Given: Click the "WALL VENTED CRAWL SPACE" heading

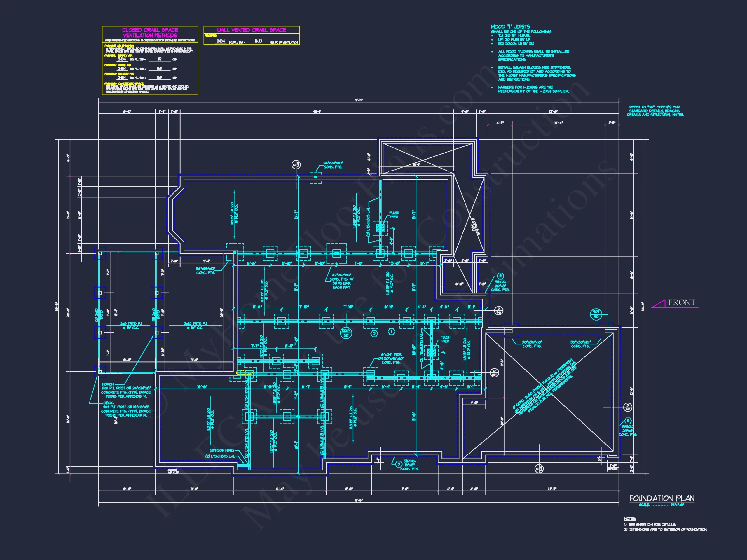Looking at the screenshot, I should click(252, 30).
